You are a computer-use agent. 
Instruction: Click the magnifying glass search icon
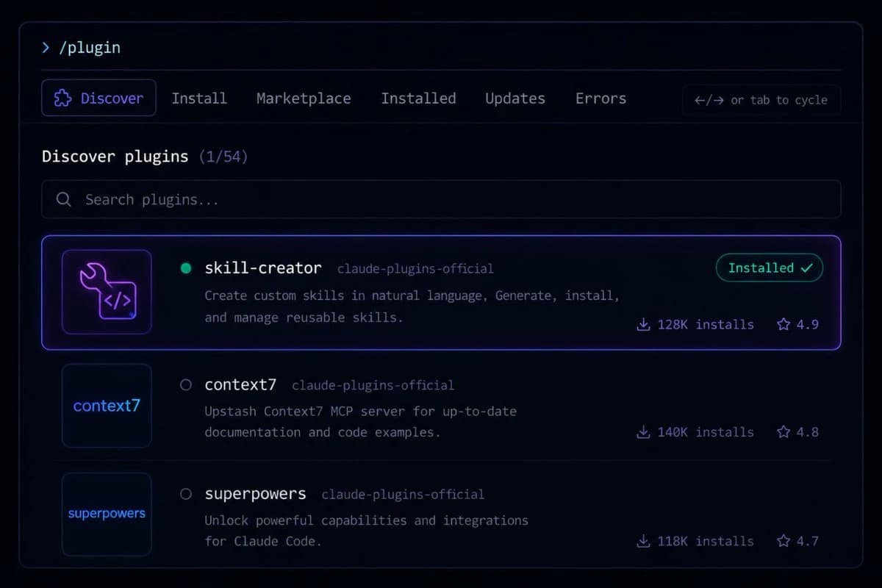point(64,199)
